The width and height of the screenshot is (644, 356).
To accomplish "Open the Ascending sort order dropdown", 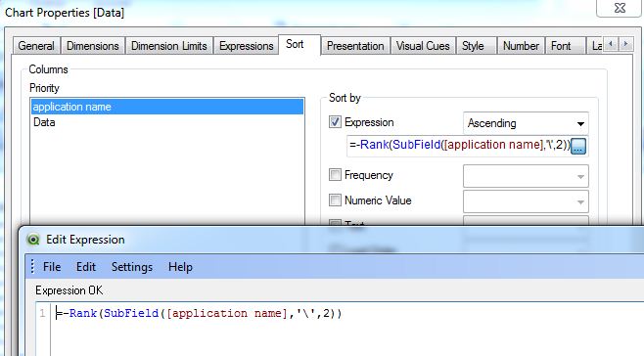I will tap(526, 123).
